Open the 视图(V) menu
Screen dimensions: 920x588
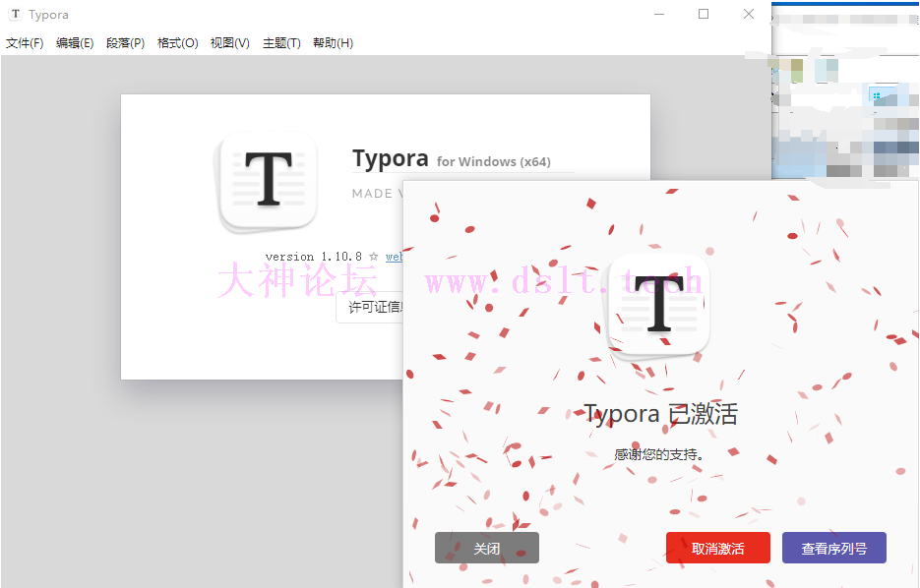click(x=230, y=43)
